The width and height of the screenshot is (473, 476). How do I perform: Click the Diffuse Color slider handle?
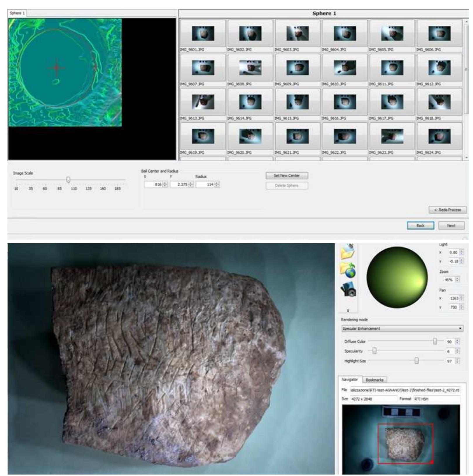[435, 341]
